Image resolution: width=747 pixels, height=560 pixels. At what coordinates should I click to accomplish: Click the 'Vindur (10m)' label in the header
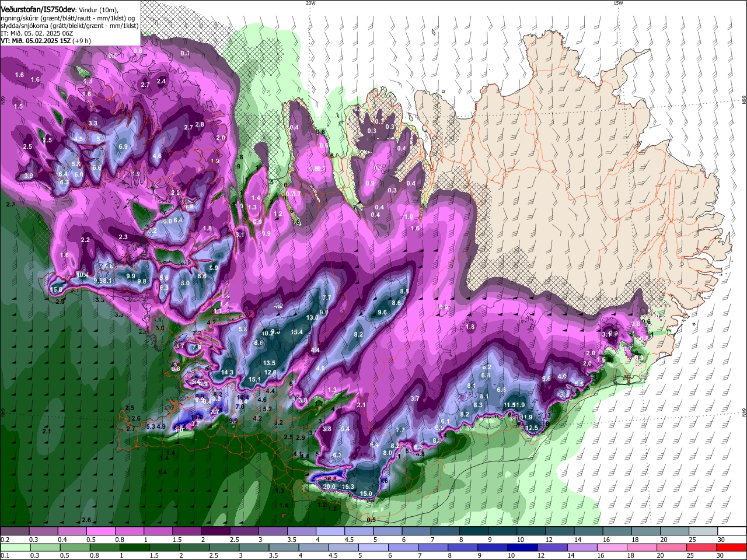click(x=99, y=9)
